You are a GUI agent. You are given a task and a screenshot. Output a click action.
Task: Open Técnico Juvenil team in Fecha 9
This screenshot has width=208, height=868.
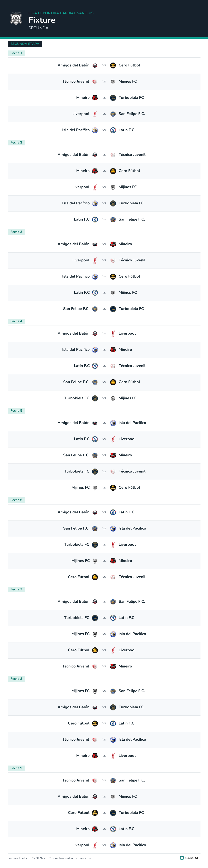[x=75, y=780]
